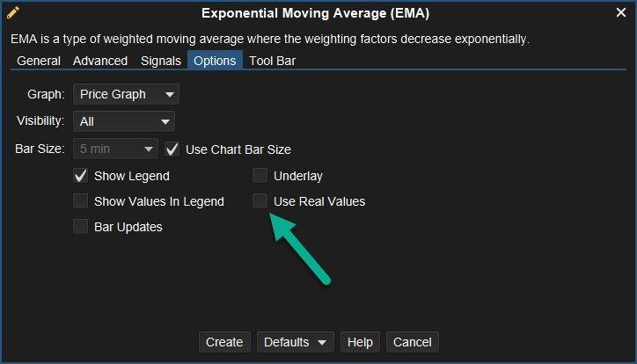The width and height of the screenshot is (637, 364).
Task: Open the Bar Size 5 min dropdown
Action: (115, 149)
